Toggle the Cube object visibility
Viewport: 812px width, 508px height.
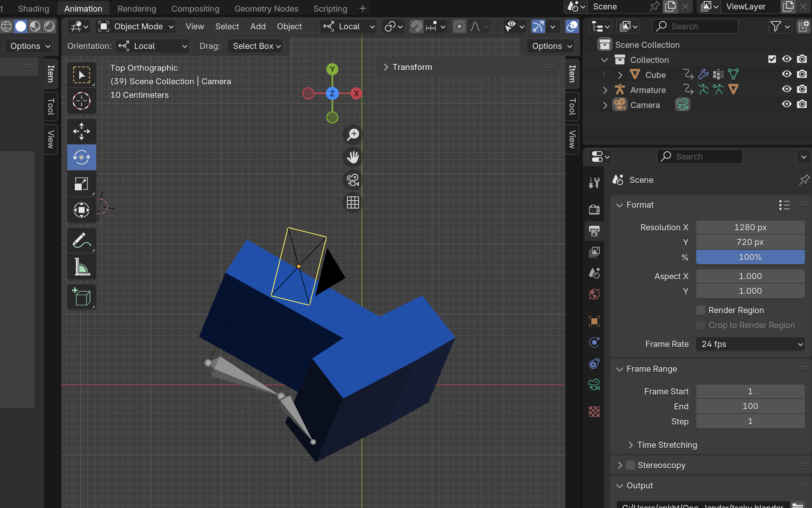click(x=787, y=74)
